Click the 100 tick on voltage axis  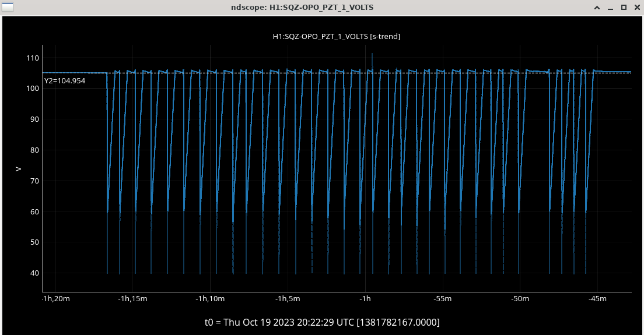tap(32, 89)
